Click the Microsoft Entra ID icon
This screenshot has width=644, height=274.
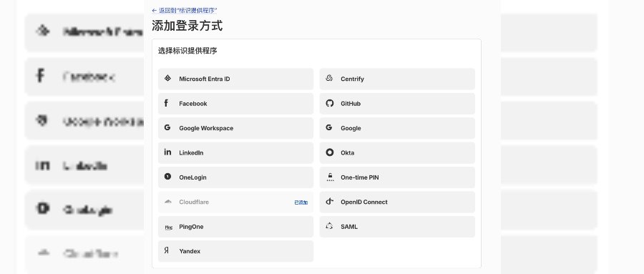167,79
